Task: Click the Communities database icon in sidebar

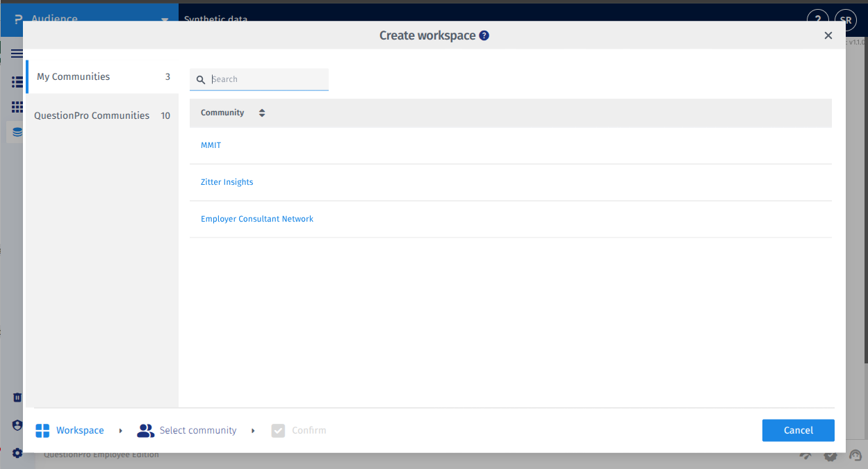Action: (17, 131)
